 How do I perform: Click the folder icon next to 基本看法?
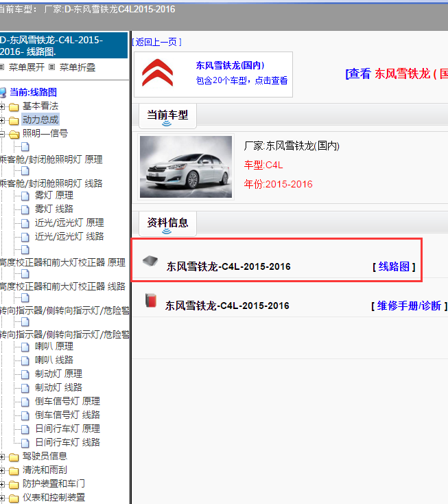(x=14, y=106)
